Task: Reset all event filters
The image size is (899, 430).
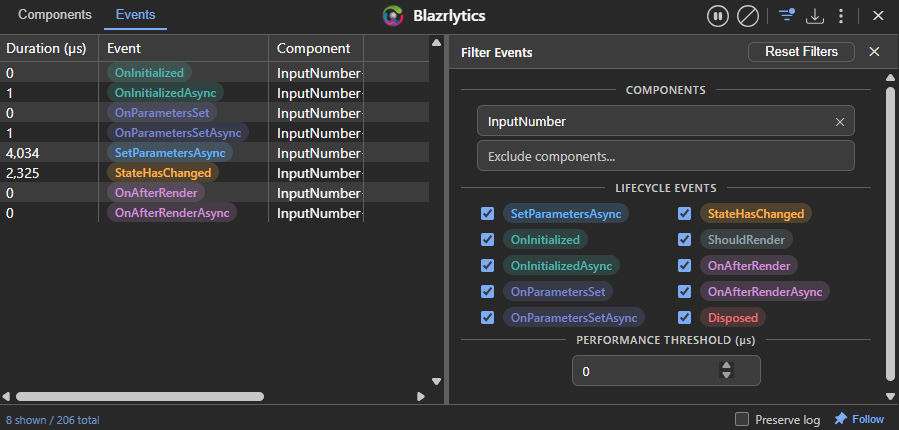Action: (802, 52)
